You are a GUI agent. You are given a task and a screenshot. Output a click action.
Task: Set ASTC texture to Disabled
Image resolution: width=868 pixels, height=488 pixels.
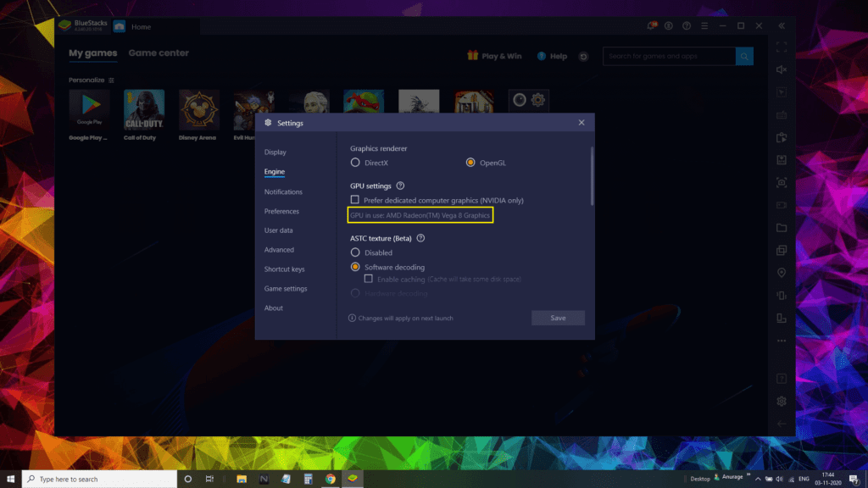355,252
